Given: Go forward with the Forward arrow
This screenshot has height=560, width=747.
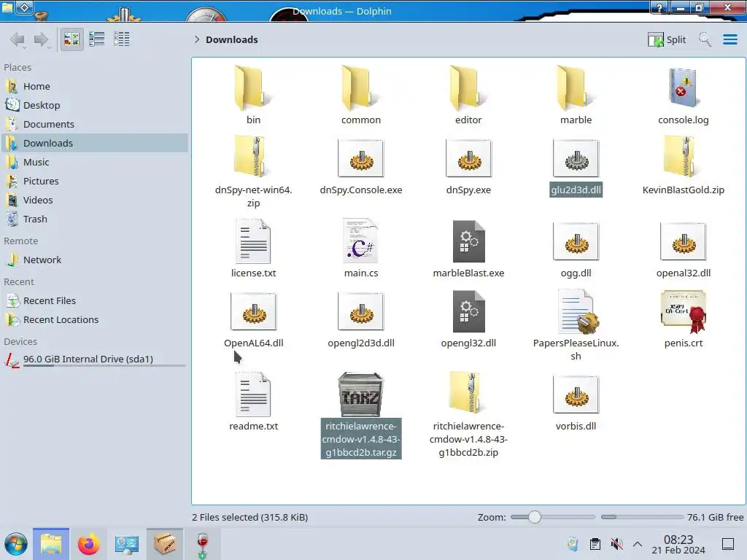Looking at the screenshot, I should (42, 39).
